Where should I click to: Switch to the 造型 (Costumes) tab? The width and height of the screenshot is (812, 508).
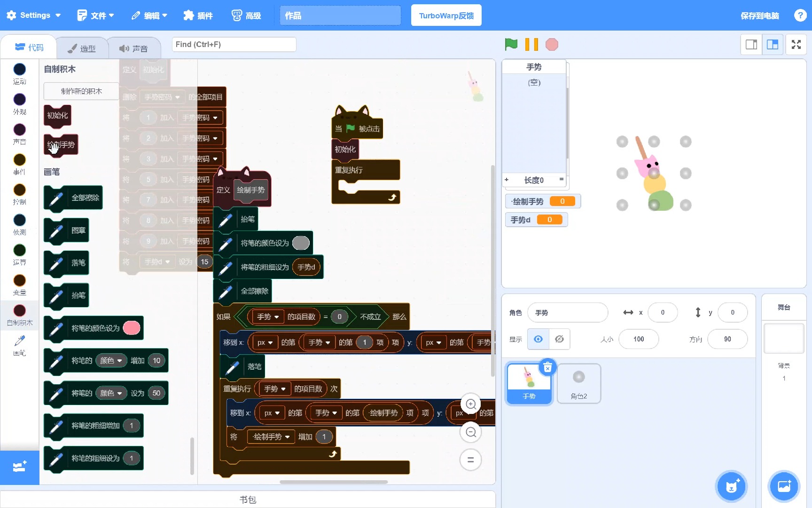82,48
